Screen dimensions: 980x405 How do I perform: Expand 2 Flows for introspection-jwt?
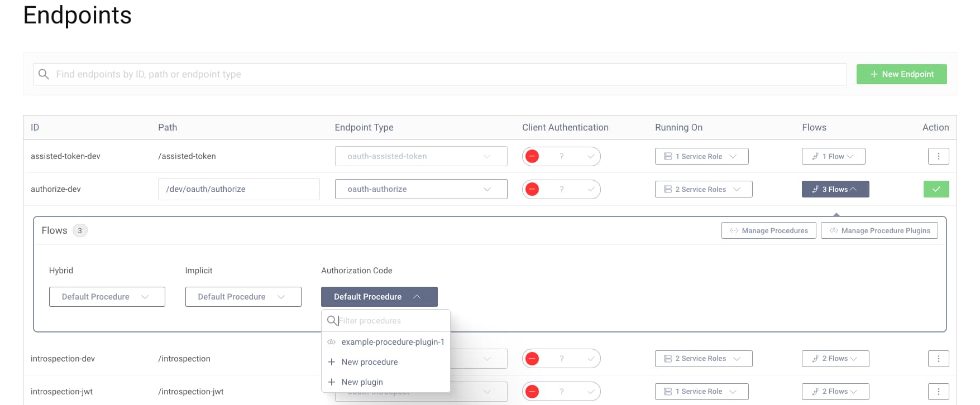pos(835,391)
